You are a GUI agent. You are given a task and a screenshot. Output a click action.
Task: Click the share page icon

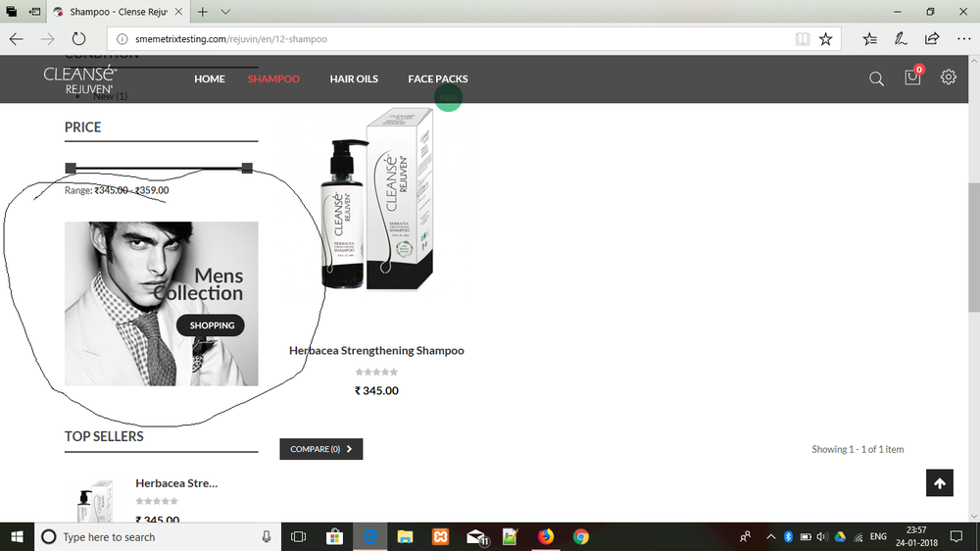pos(932,39)
